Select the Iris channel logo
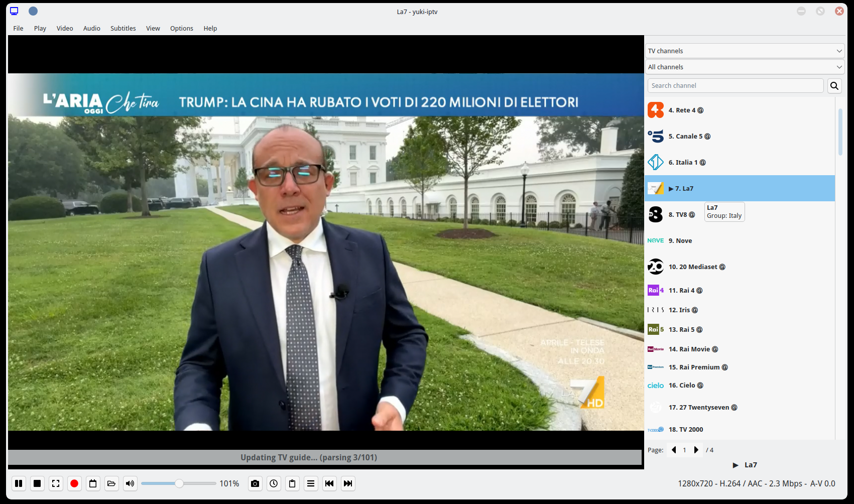Image resolution: width=854 pixels, height=504 pixels. pos(656,310)
